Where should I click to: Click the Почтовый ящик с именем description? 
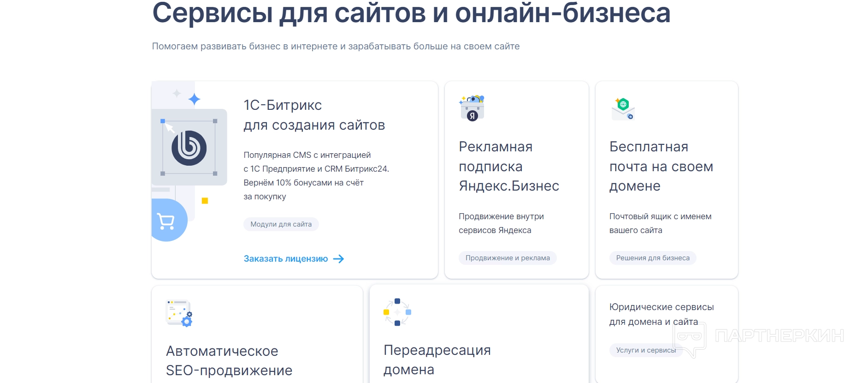click(x=660, y=223)
